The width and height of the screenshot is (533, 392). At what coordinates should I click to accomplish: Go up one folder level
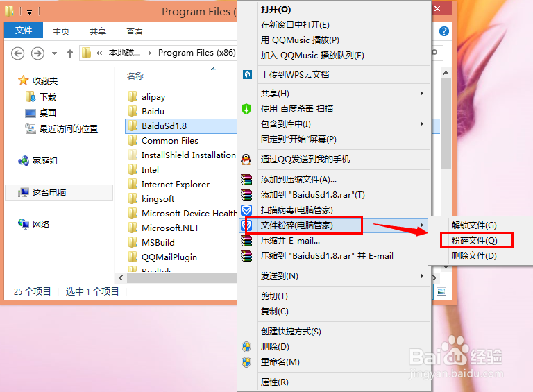70,53
